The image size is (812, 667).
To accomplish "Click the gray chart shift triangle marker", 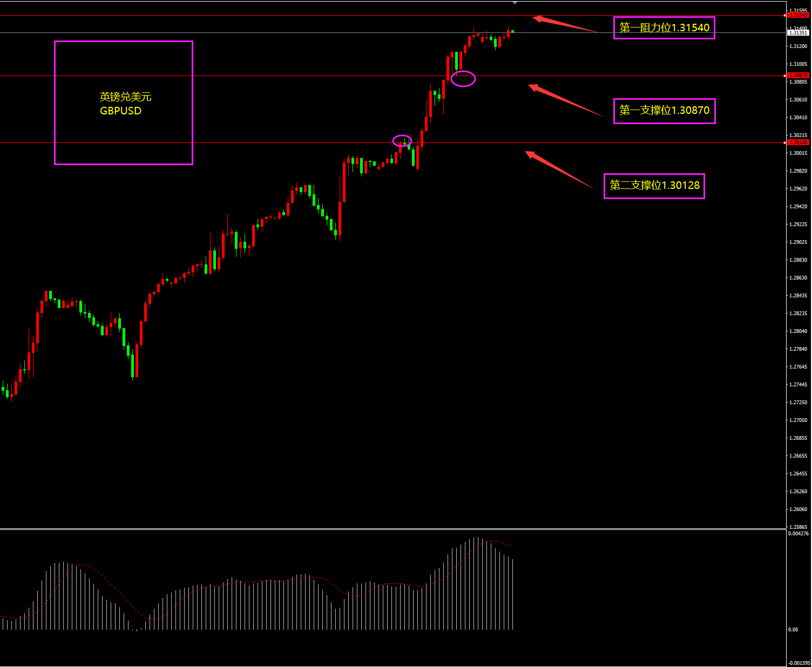I will [x=515, y=3].
